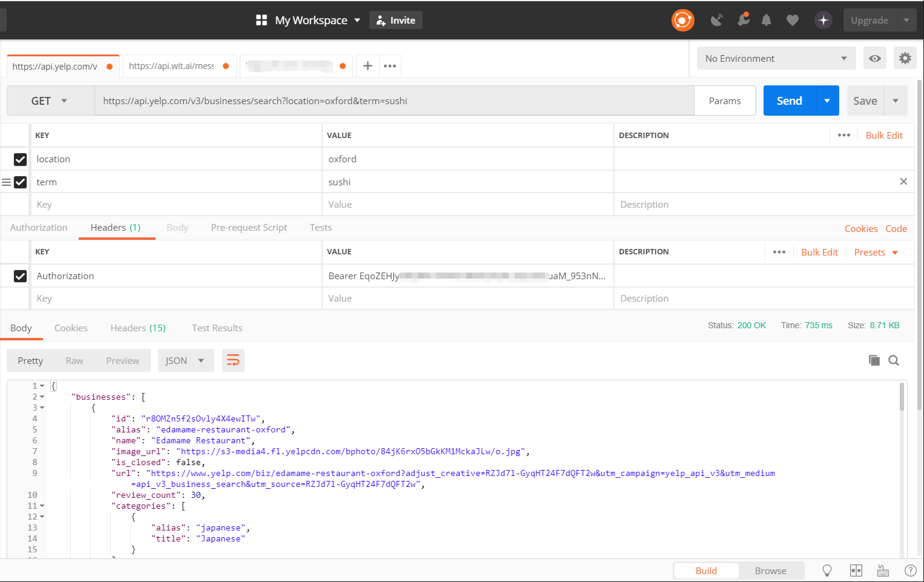Uncheck the Authorization header checkbox
Viewport: 924px width, 582px height.
click(20, 276)
